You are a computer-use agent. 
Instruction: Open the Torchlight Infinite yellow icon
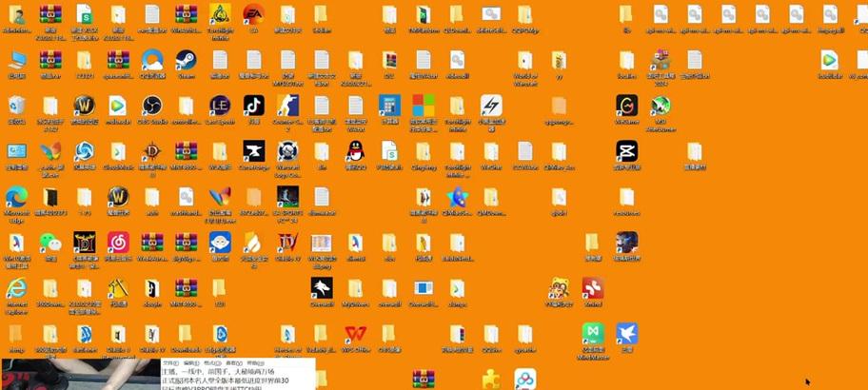click(x=220, y=14)
